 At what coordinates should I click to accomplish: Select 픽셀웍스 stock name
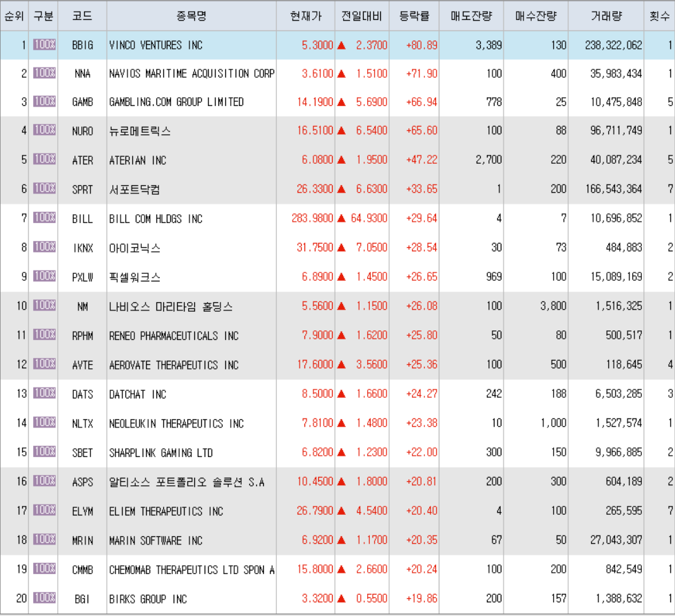pos(135,277)
